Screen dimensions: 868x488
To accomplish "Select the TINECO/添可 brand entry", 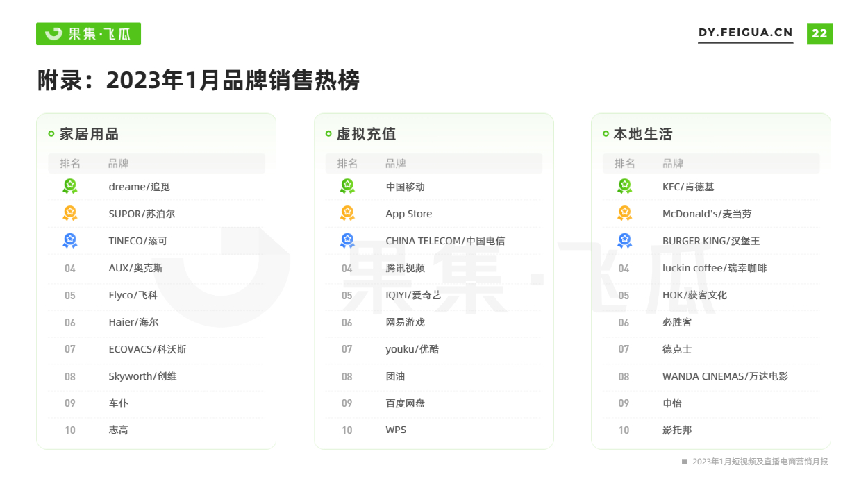I will coord(138,241).
